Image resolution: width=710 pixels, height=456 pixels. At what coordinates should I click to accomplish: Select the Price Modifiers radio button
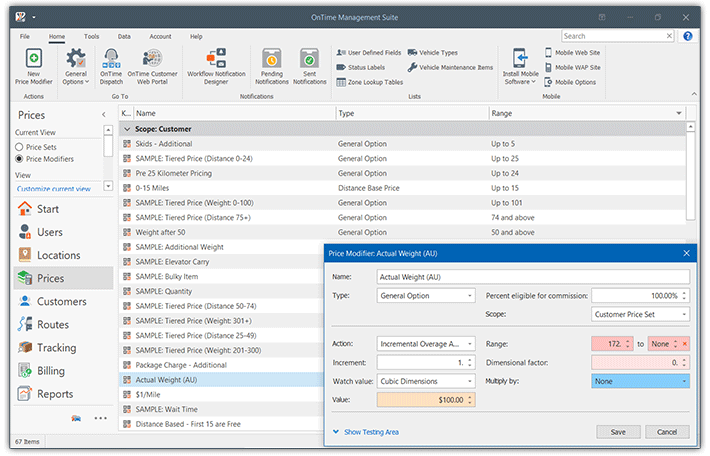click(x=19, y=159)
